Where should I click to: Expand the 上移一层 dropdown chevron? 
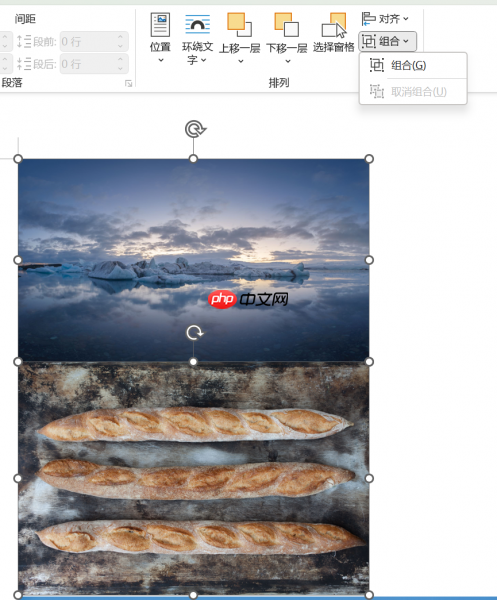tap(241, 61)
